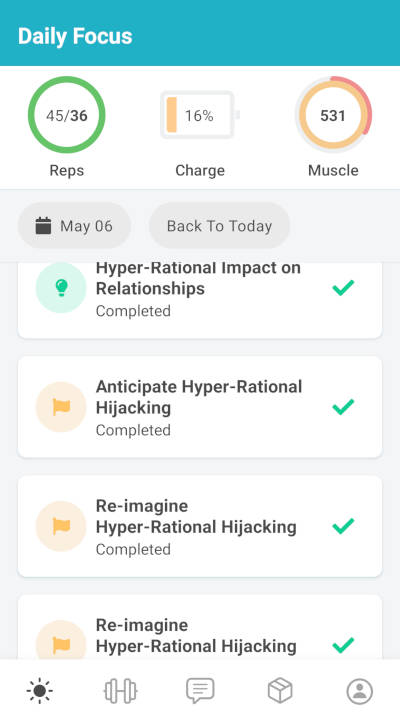Tap the Muscle 531 ring

(x=333, y=115)
